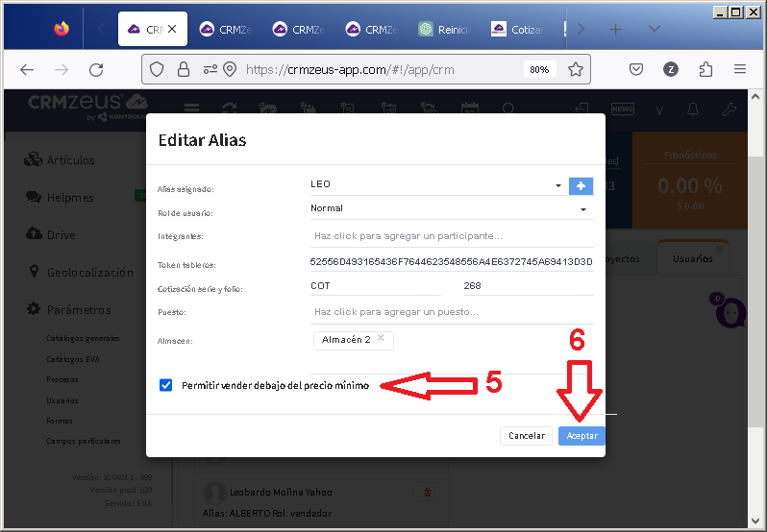767x532 pixels.
Task: Click the Firefox reload page icon
Action: (96, 69)
